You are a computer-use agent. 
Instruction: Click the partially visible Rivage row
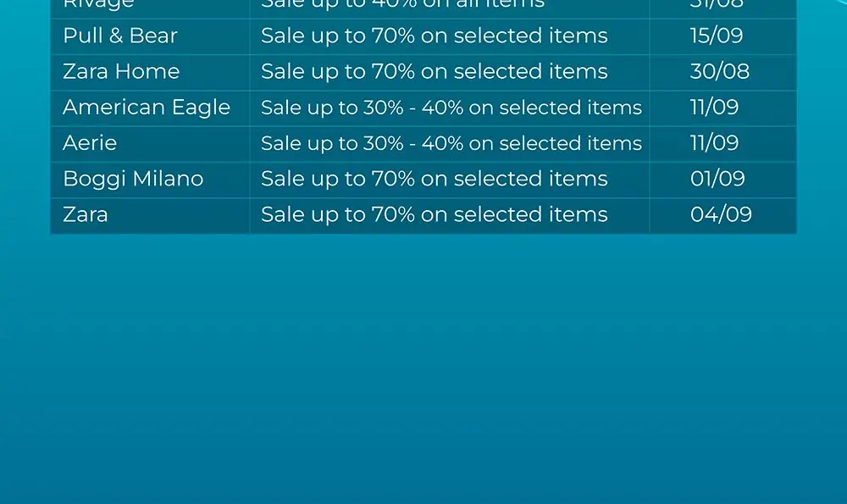click(423, 8)
